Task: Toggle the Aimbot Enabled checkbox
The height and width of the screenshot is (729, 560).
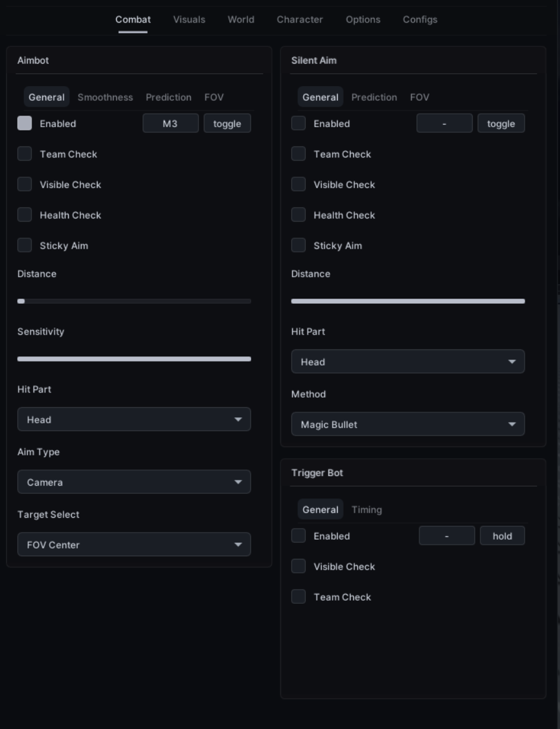Action: tap(24, 123)
